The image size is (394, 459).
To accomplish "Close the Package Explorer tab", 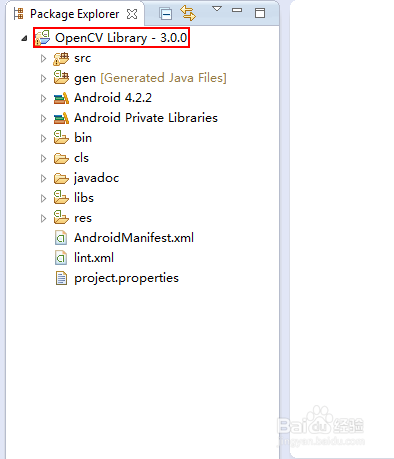I will [132, 14].
